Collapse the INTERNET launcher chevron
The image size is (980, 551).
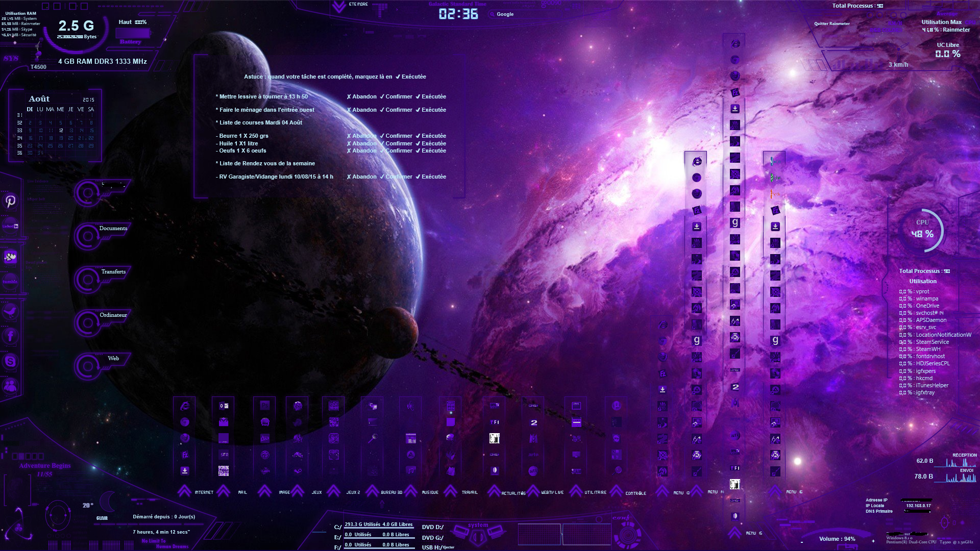(184, 491)
